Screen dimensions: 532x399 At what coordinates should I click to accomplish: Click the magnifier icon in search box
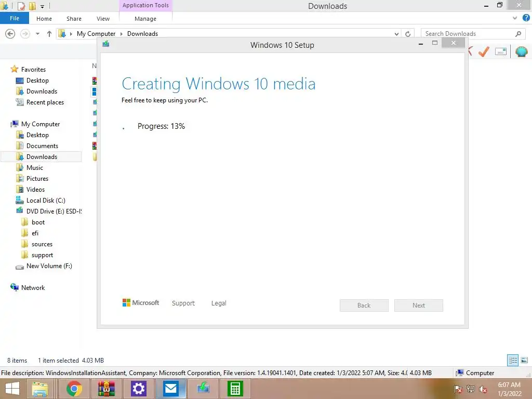pos(518,34)
